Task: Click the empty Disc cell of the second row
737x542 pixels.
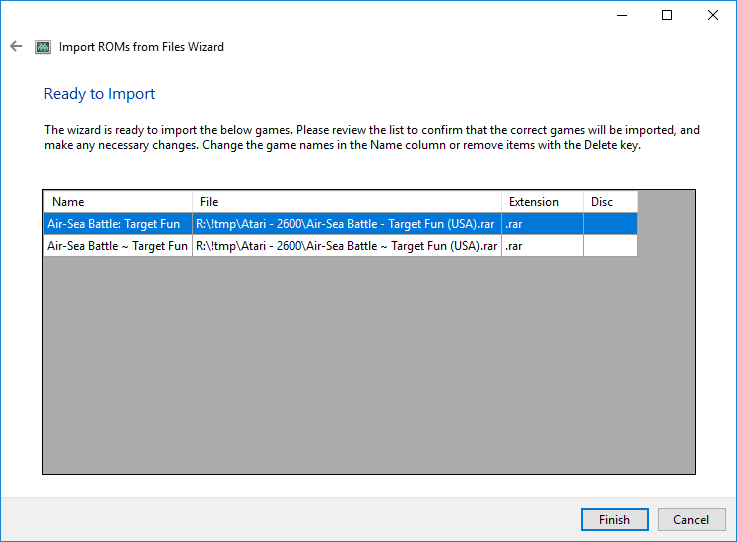Action: 611,246
